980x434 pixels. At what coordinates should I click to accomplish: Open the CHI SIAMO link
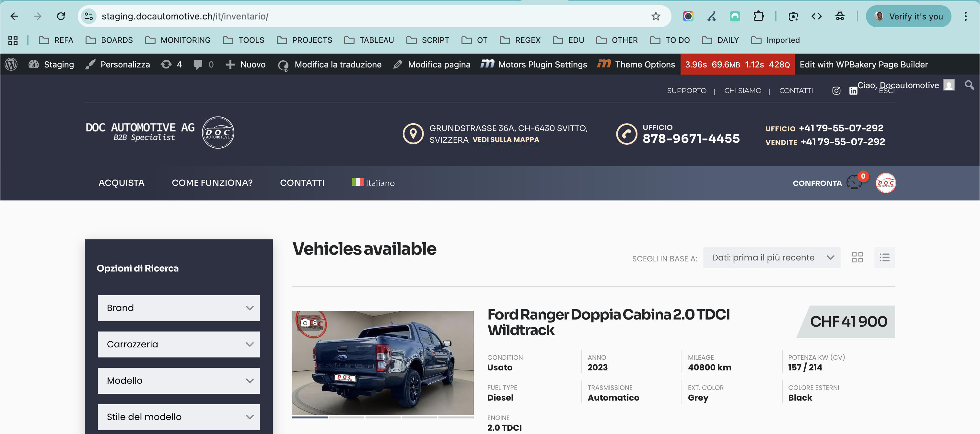(x=742, y=90)
